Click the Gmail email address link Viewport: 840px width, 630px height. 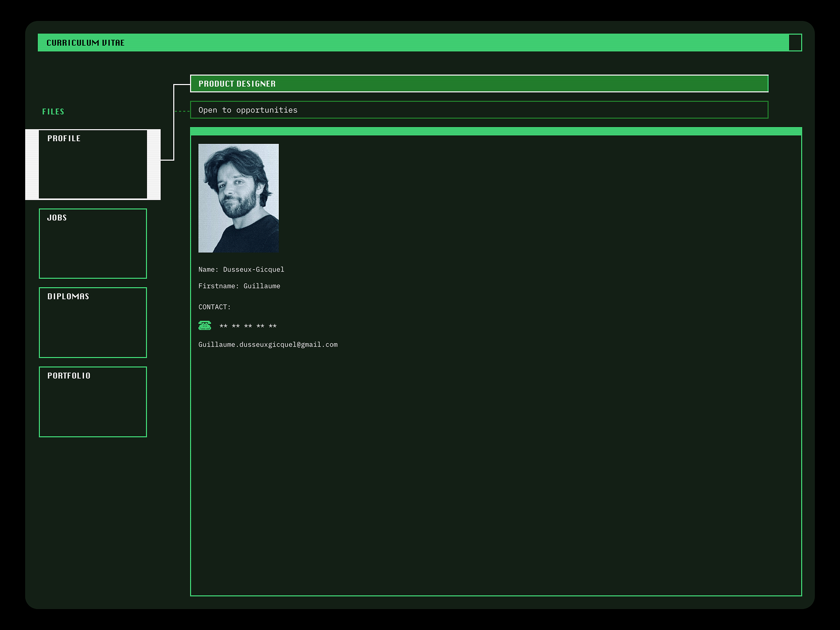click(268, 344)
